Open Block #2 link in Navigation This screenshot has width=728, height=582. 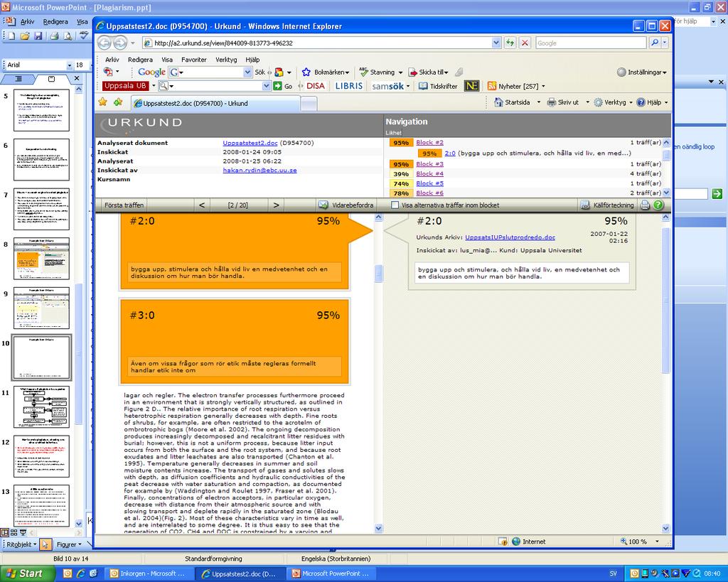click(x=429, y=143)
